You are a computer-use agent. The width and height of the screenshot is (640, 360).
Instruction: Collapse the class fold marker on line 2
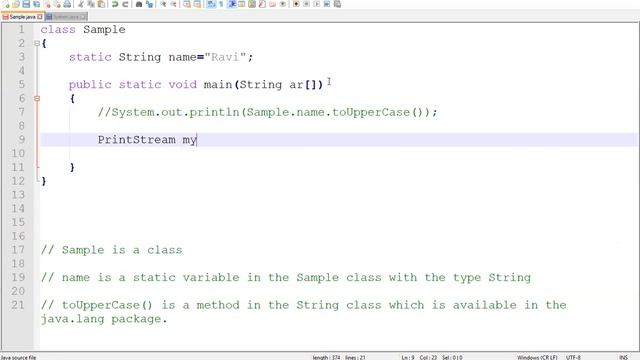point(37,43)
